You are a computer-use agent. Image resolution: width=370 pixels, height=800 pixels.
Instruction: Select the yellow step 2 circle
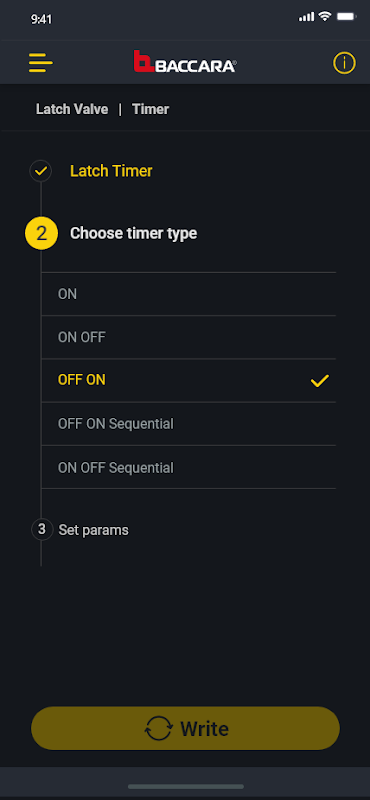coord(41,234)
